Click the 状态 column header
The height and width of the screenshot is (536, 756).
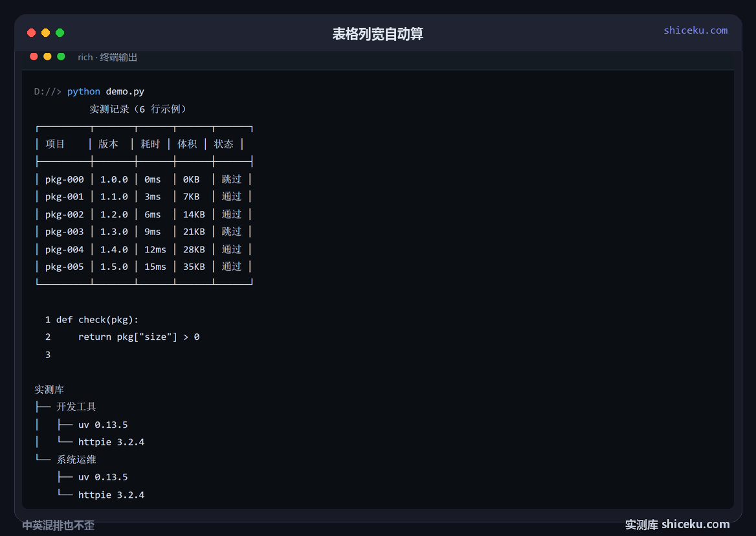[x=224, y=144]
